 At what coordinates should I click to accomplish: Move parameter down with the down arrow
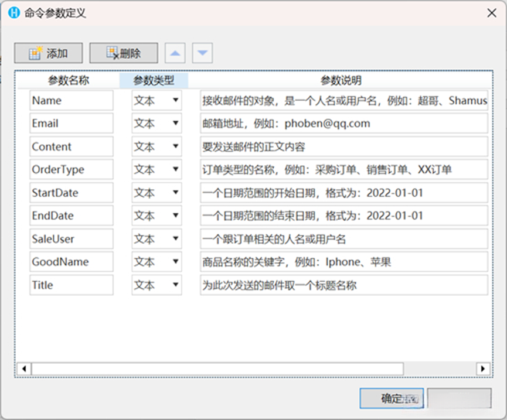(x=202, y=53)
